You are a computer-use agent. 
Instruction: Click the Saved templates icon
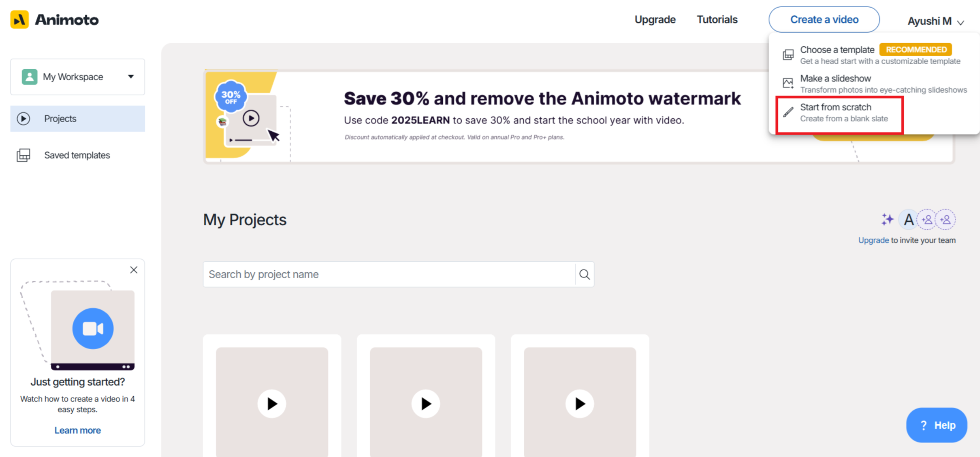(x=23, y=155)
